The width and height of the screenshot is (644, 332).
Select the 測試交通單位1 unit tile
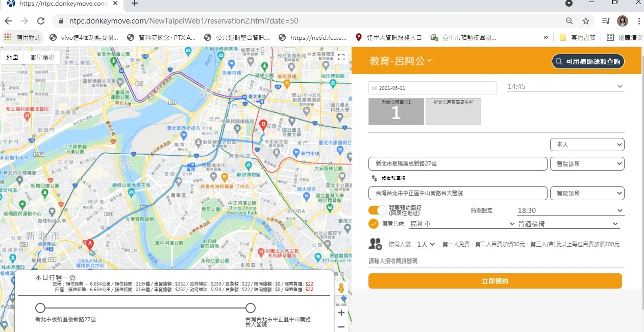396,111
